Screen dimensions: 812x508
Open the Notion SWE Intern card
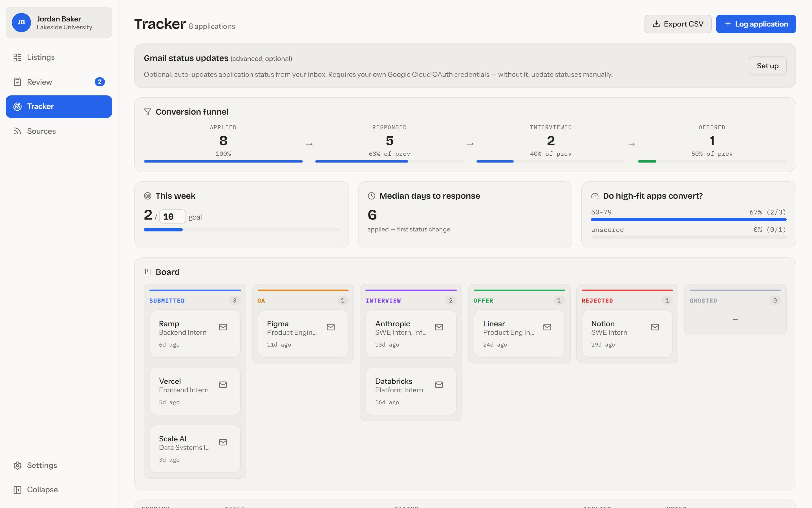627,334
